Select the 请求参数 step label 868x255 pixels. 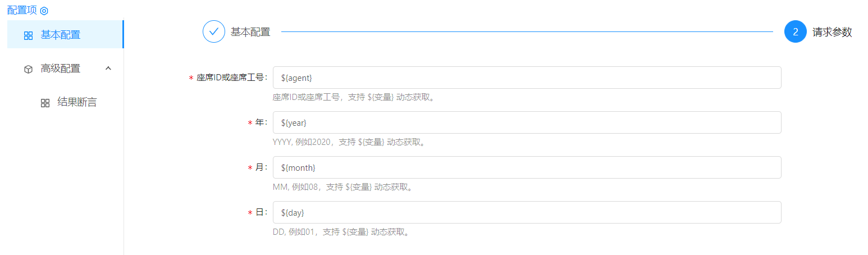tap(832, 32)
